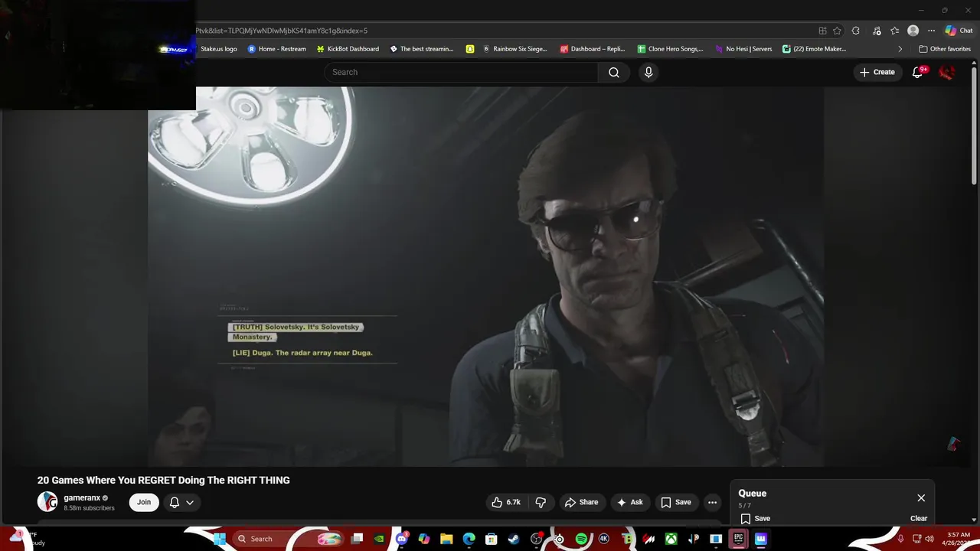This screenshot has width=980, height=551.
Task: Add this page to favorites with star icon
Action: click(x=837, y=31)
